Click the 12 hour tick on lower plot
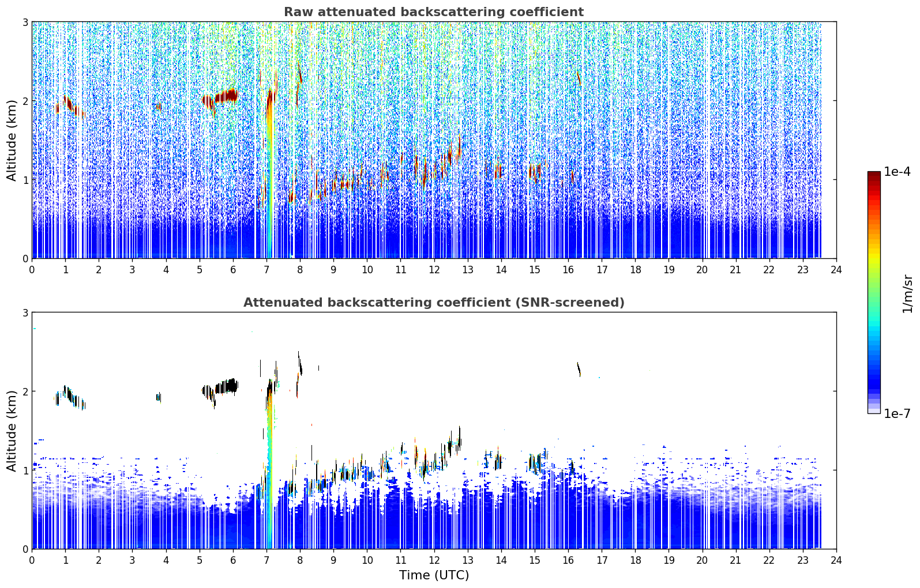The width and height of the screenshot is (920, 588). pos(434,560)
